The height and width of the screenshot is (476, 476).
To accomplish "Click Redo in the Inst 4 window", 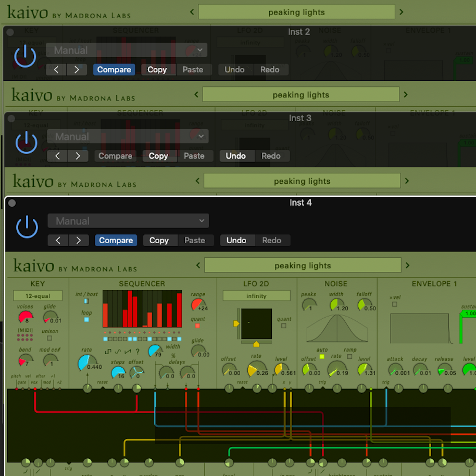I will tap(272, 241).
